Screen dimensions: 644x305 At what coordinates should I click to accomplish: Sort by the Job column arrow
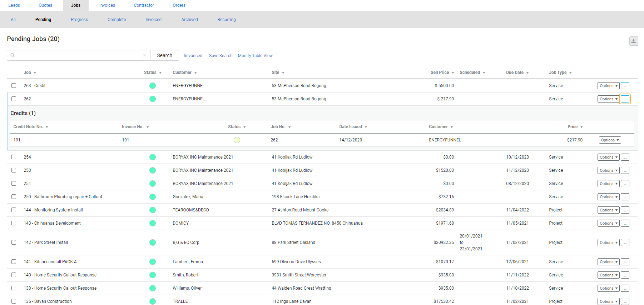click(35, 73)
